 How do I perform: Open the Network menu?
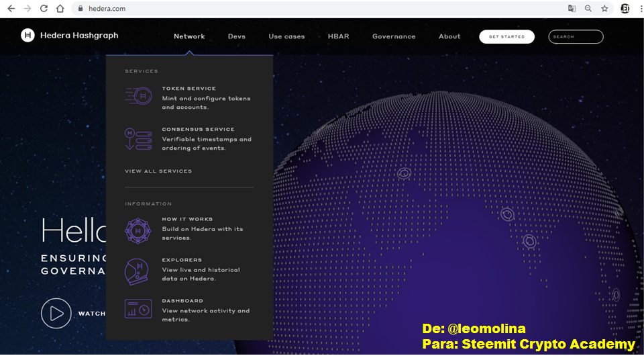pyautogui.click(x=189, y=36)
